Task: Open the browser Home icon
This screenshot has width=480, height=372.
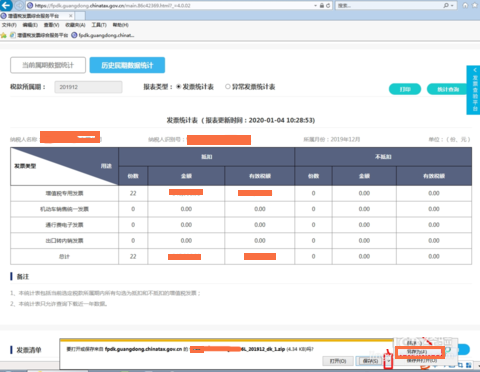Action: 465,5
